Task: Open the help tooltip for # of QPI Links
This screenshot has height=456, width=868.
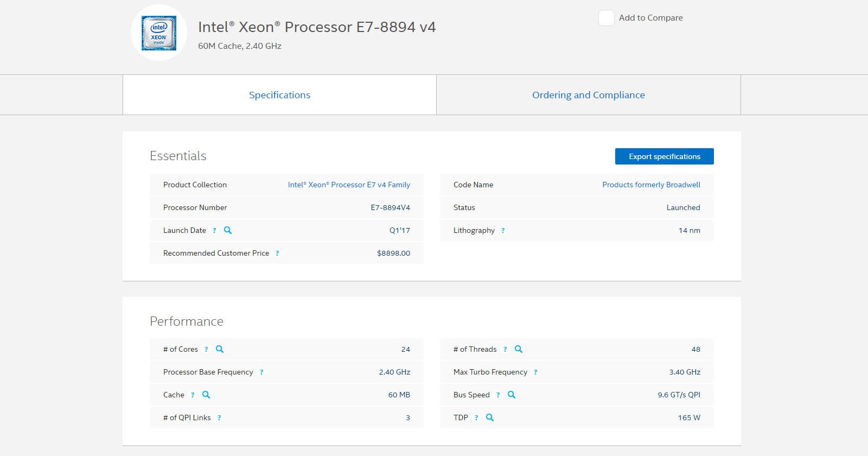Action: click(219, 418)
